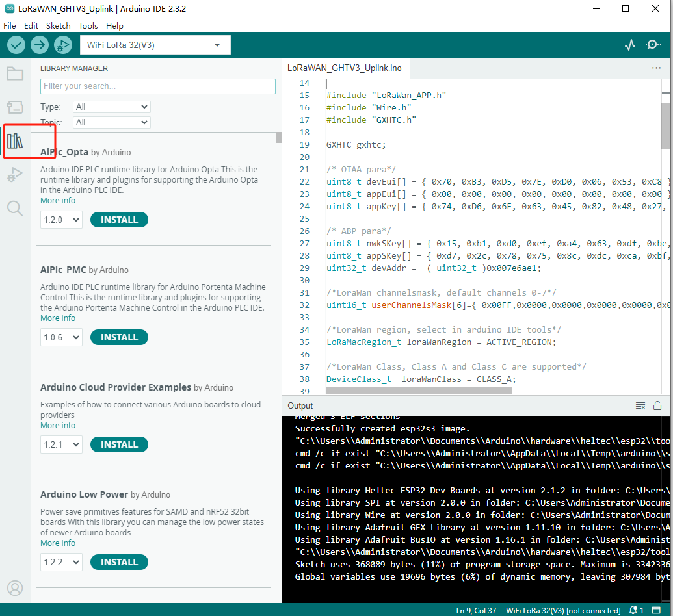This screenshot has width=673, height=616.
Task: Open Arduino Low Power version 1.2.2 dropdown
Action: click(61, 562)
